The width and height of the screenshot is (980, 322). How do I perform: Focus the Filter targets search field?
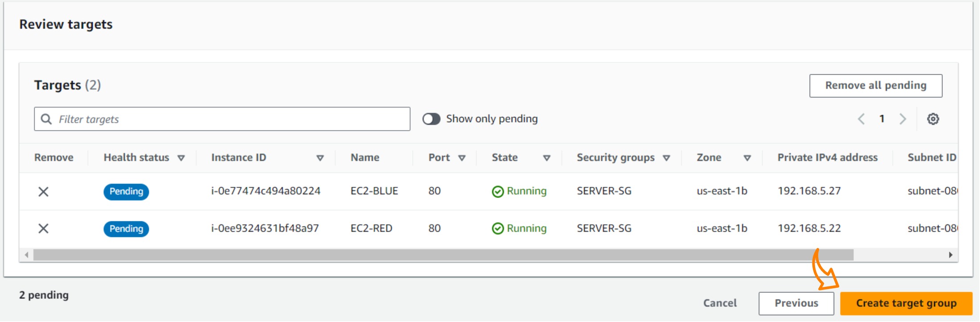point(232,119)
